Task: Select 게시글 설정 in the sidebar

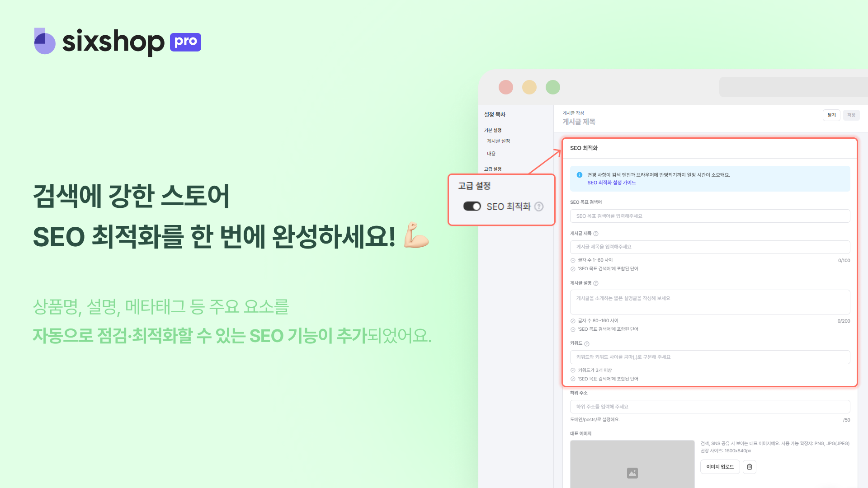Action: tap(498, 141)
